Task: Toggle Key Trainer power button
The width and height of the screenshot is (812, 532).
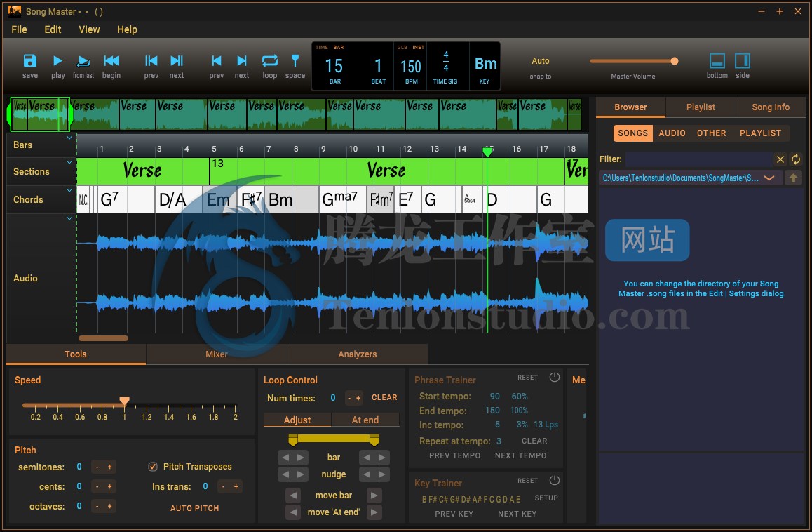Action: pos(554,480)
